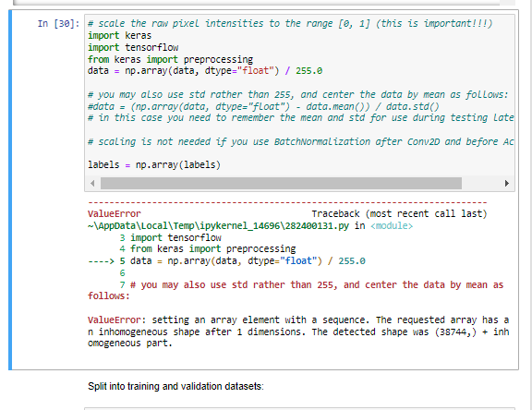Click the horizontal scrollbar right arrow

click(506, 184)
